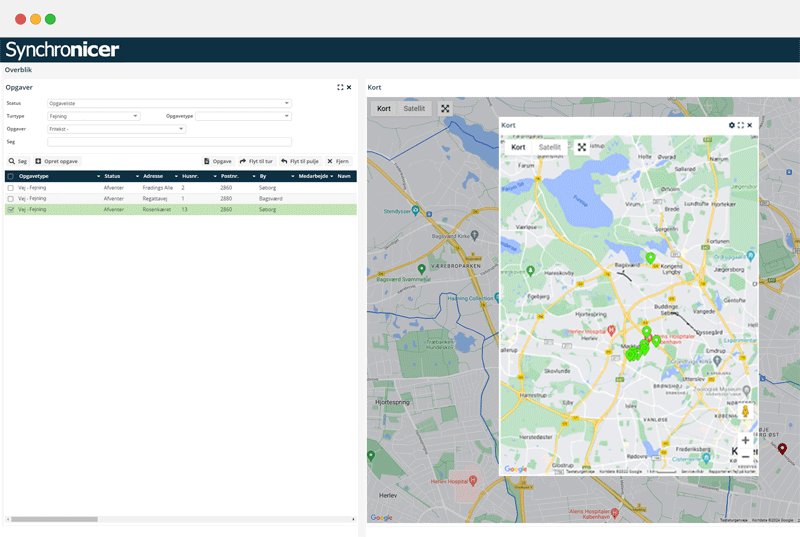Close the floating Kort window

tap(749, 125)
